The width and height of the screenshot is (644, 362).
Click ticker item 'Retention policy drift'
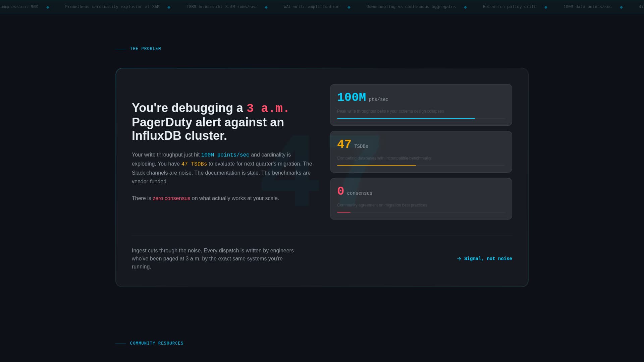[x=509, y=7]
